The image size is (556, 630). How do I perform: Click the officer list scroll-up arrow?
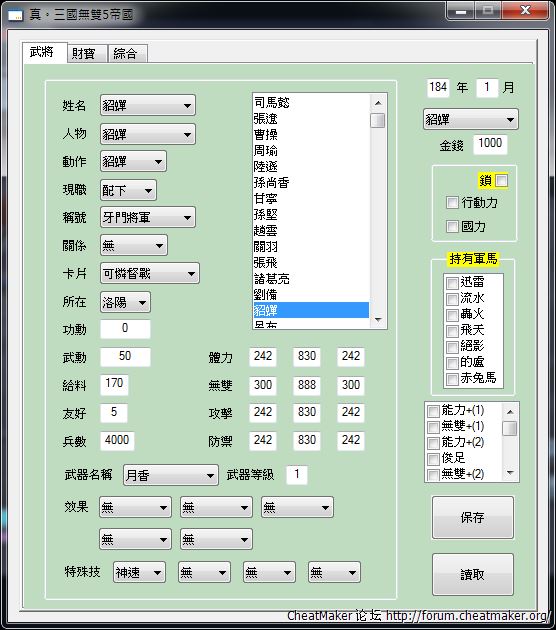pos(378,103)
